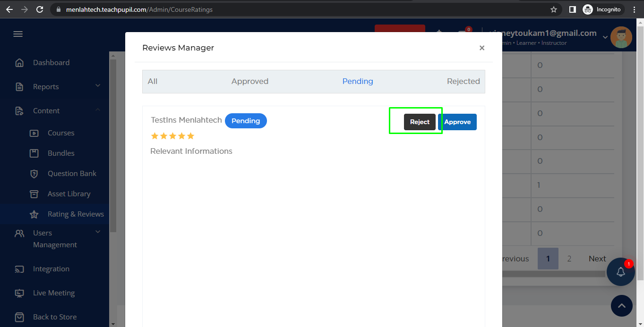Switch to the Rejected reviews tab
644x327 pixels.
click(463, 81)
